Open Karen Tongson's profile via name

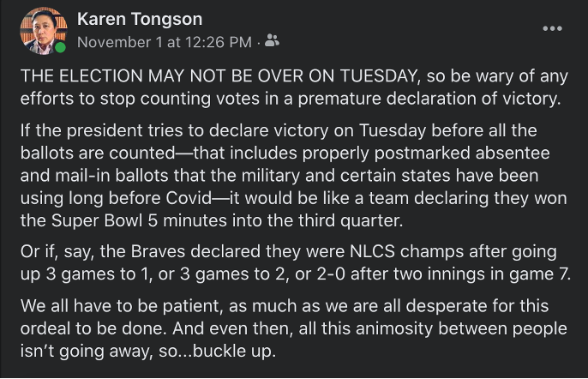[x=140, y=19]
